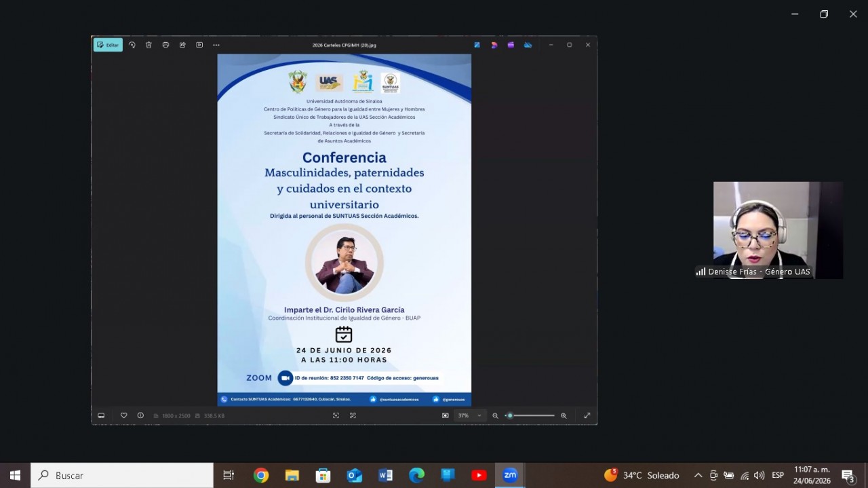Image resolution: width=868 pixels, height=488 pixels.
Task: Print the poster using the printer icon
Action: click(165, 45)
